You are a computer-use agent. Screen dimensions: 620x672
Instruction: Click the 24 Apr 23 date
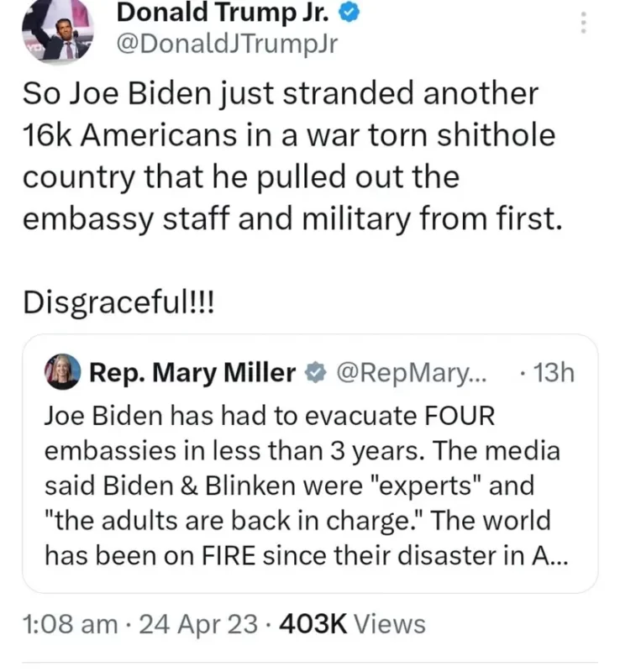188,624
